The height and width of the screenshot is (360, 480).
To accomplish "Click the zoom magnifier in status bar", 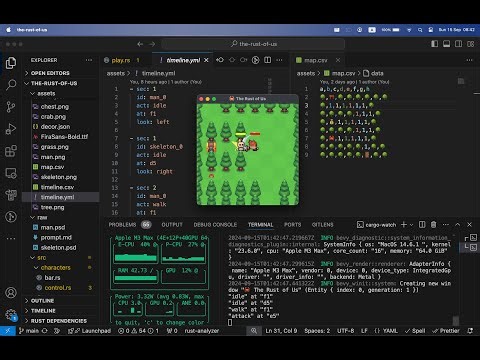I will click(x=254, y=331).
